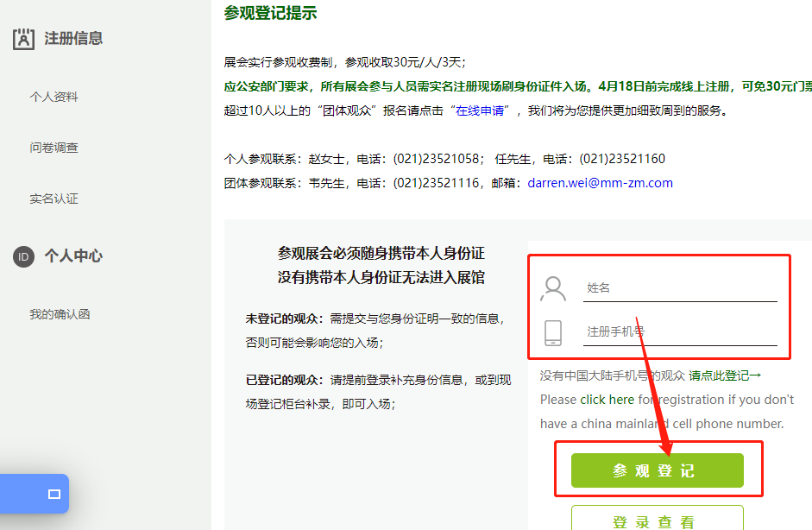This screenshot has height=530, width=812.
Task: Click the heading 参观展会必须随身携带本人身份证
Action: point(381,253)
